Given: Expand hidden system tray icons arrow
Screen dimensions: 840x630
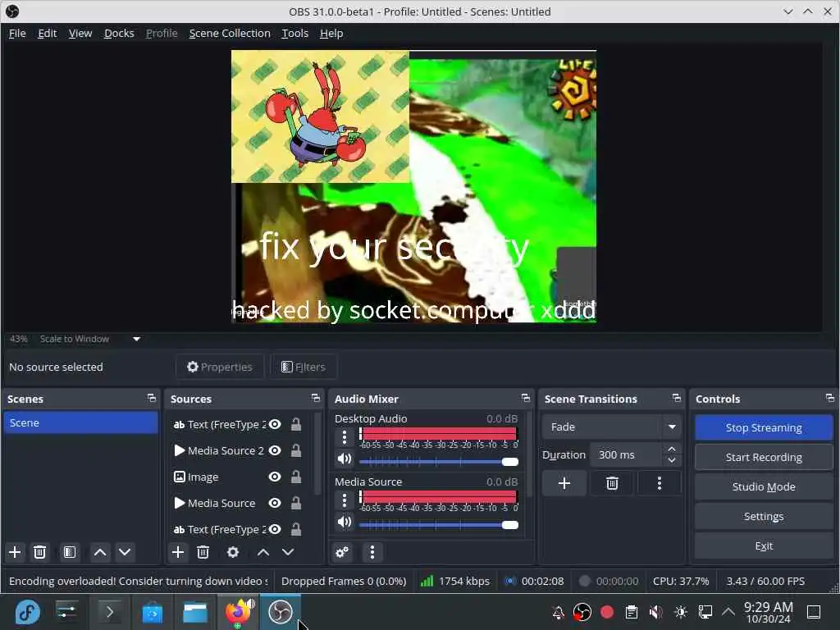Looking at the screenshot, I should 728,611.
